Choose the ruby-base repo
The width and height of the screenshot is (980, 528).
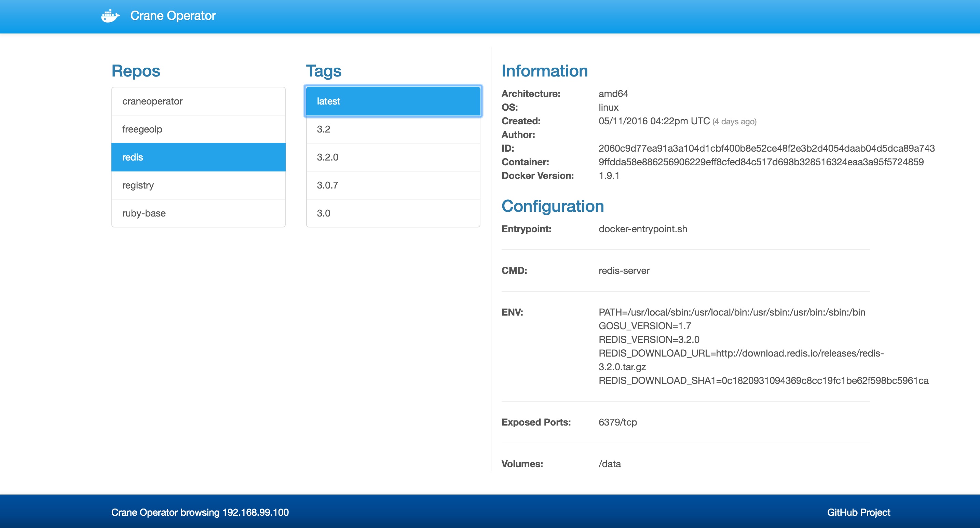(198, 213)
